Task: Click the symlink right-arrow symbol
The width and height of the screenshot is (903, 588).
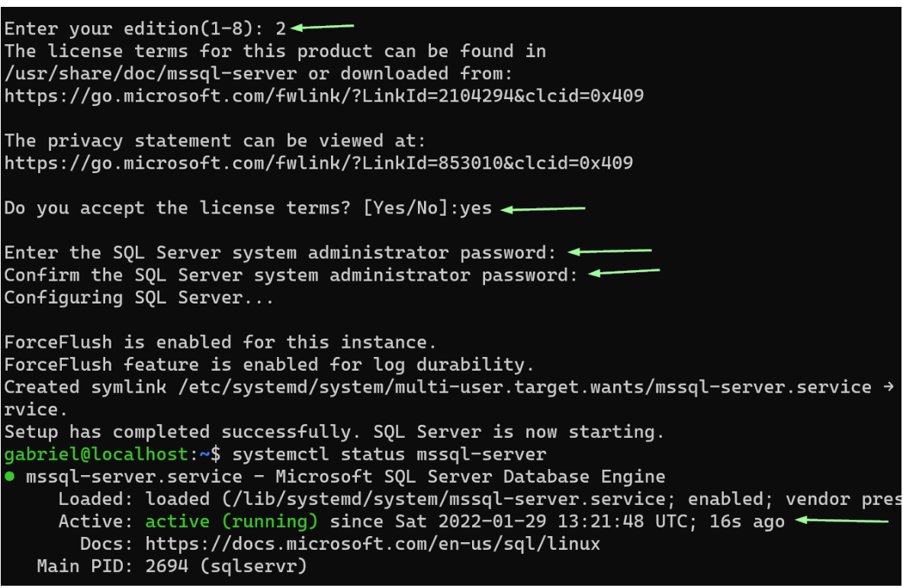Action: pyautogui.click(x=888, y=387)
